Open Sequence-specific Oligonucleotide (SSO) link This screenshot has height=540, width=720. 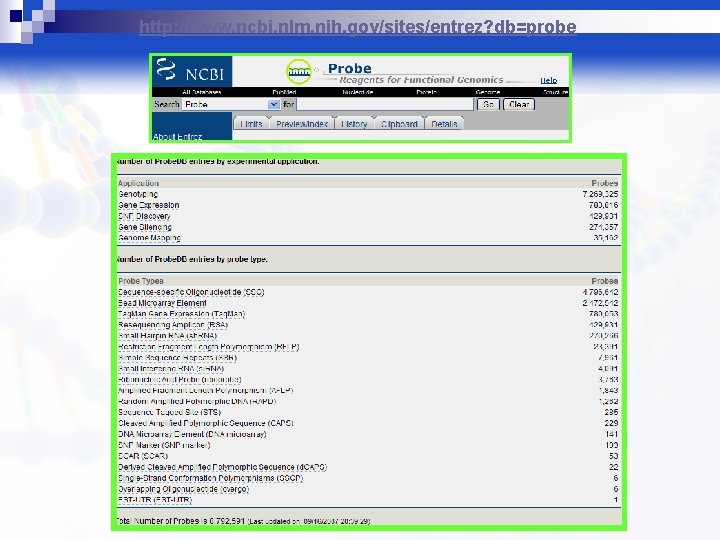[191, 292]
